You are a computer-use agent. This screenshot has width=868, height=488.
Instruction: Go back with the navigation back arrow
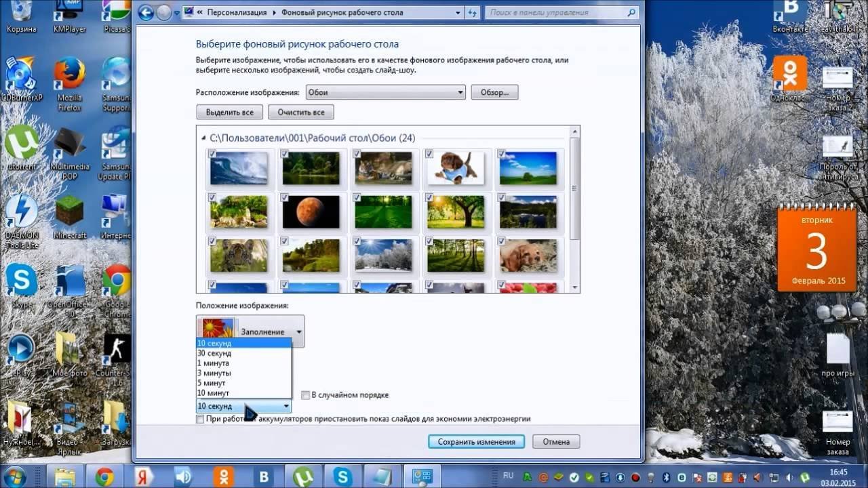coord(146,13)
